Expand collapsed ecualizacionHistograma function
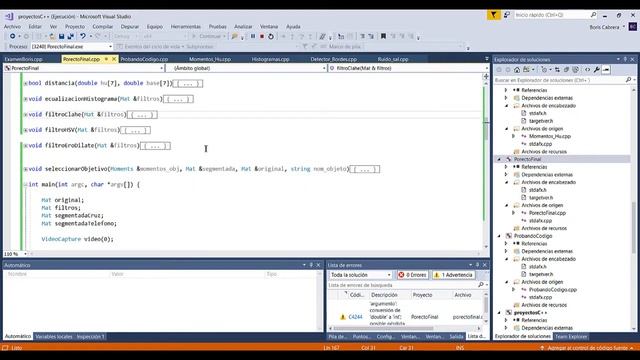The width and height of the screenshot is (640, 360). pos(25,99)
